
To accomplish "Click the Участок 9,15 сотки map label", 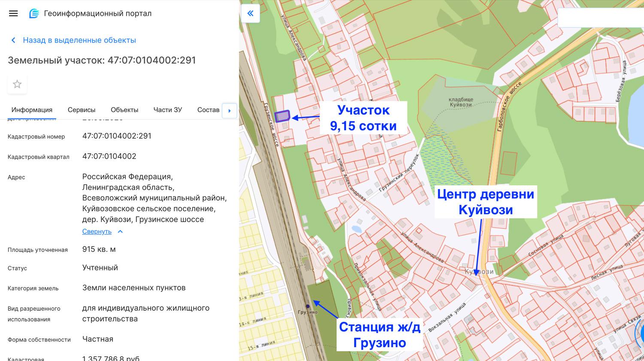I will [363, 117].
